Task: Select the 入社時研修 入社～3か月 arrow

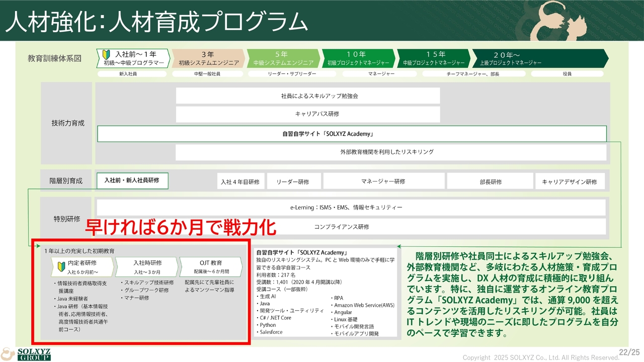Action: (146, 266)
